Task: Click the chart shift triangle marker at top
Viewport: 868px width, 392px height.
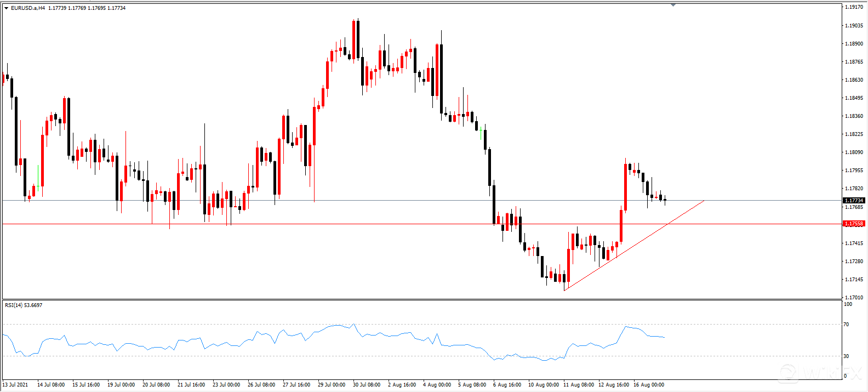Action: pyautogui.click(x=673, y=5)
